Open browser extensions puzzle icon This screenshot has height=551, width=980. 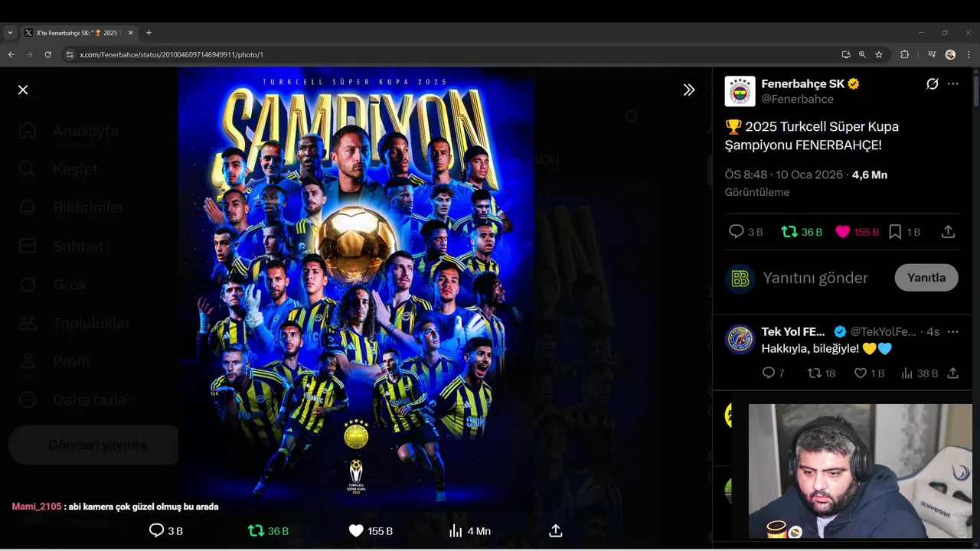[x=904, y=54]
